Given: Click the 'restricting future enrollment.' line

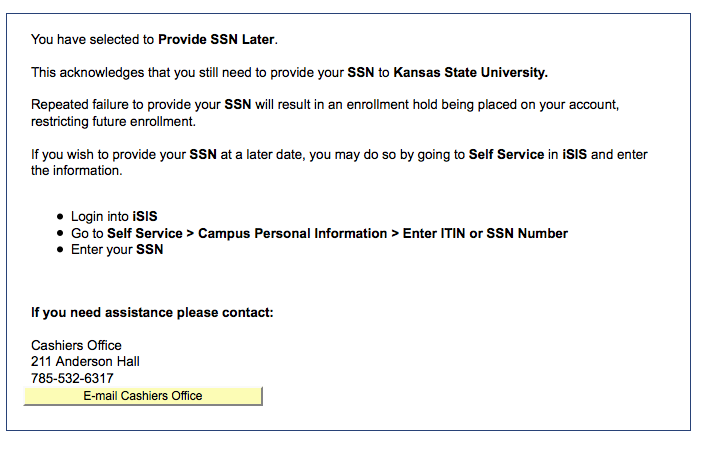Looking at the screenshot, I should pos(113,121).
